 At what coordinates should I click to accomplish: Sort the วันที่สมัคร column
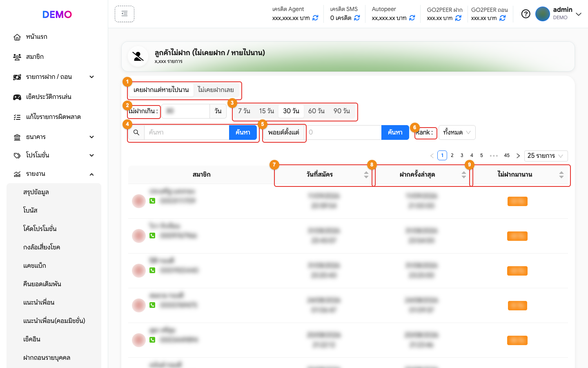[366, 175]
